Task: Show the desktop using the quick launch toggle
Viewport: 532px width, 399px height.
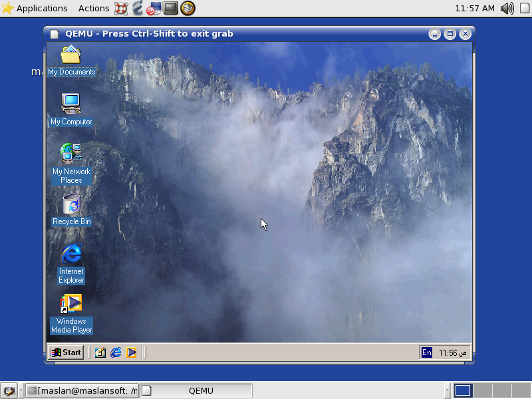Action: (100, 352)
